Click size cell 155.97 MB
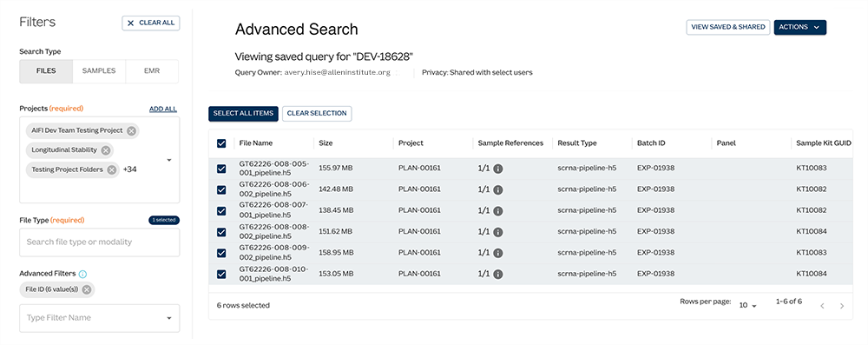 [336, 169]
